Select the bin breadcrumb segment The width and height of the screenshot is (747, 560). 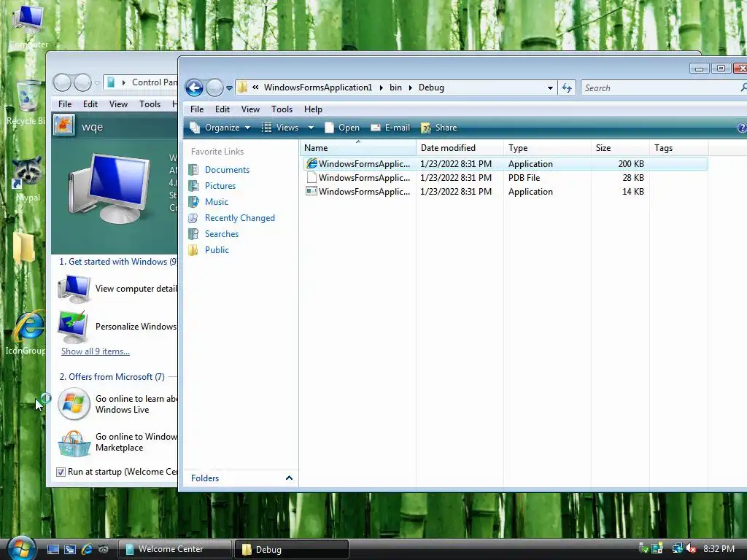click(x=395, y=87)
